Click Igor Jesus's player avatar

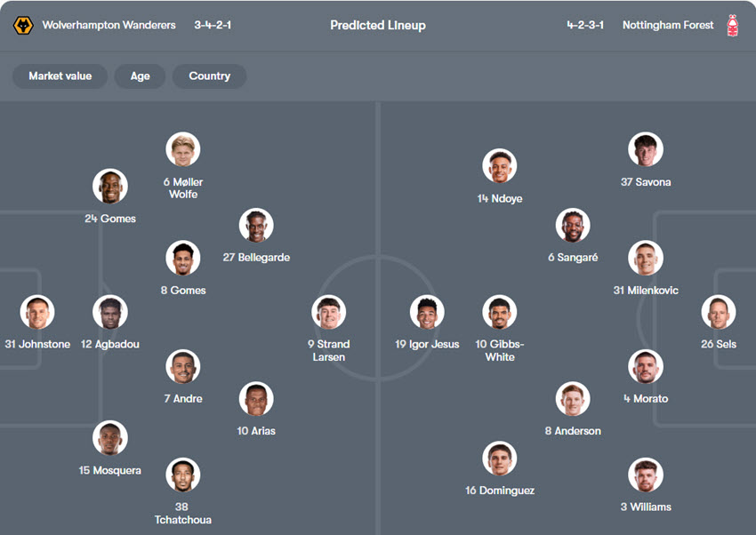[427, 313]
